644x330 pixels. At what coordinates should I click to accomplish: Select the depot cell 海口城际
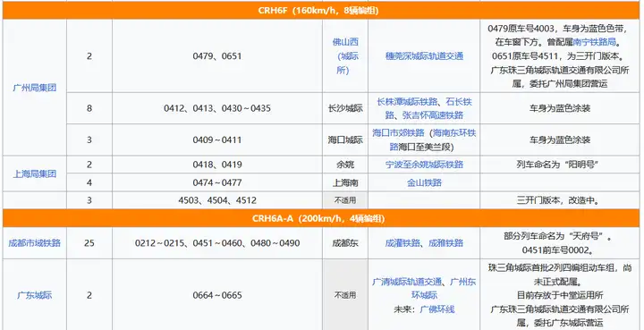click(x=345, y=140)
